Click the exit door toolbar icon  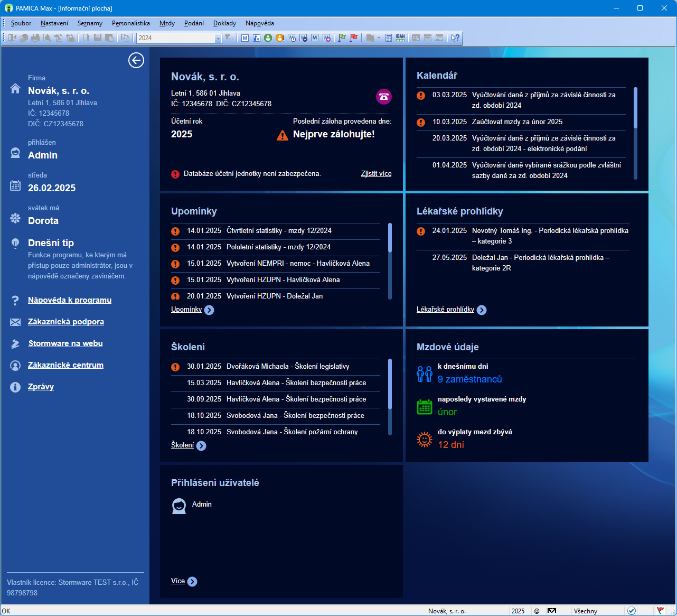point(12,38)
